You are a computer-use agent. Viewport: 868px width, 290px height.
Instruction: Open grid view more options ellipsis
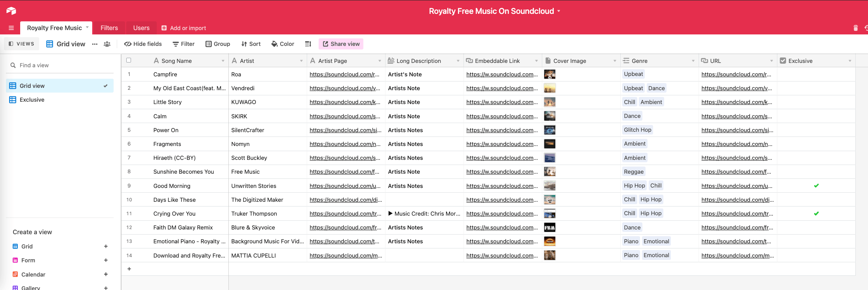tap(95, 44)
